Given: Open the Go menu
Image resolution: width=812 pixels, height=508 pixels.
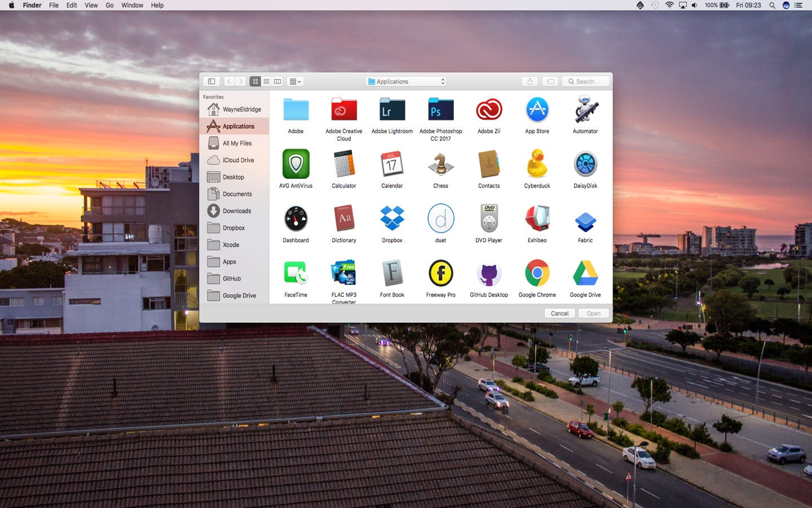Looking at the screenshot, I should point(109,5).
